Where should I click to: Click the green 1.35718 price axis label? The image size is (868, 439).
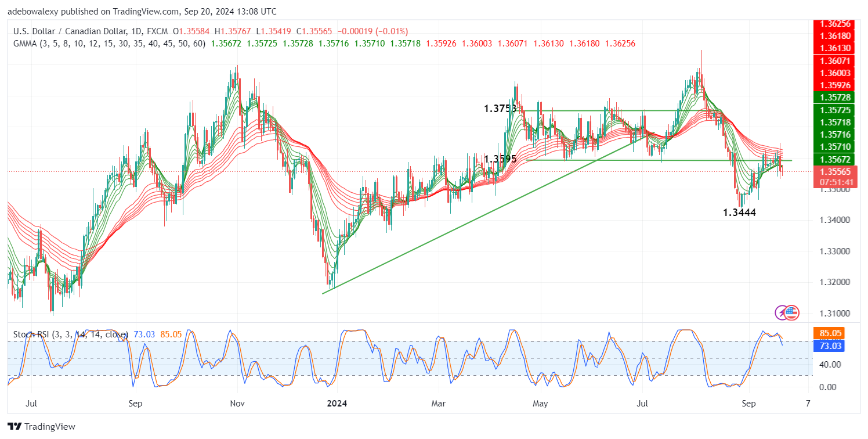pos(835,123)
